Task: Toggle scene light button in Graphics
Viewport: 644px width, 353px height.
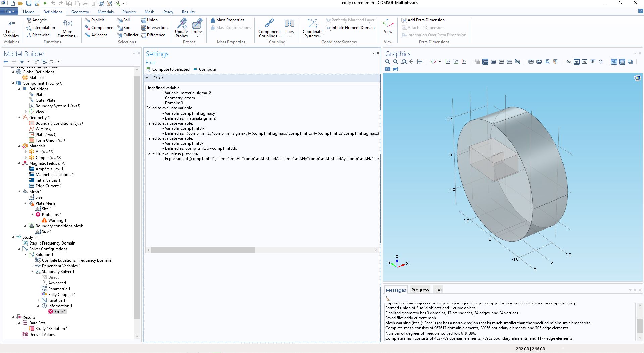Action: coord(614,62)
